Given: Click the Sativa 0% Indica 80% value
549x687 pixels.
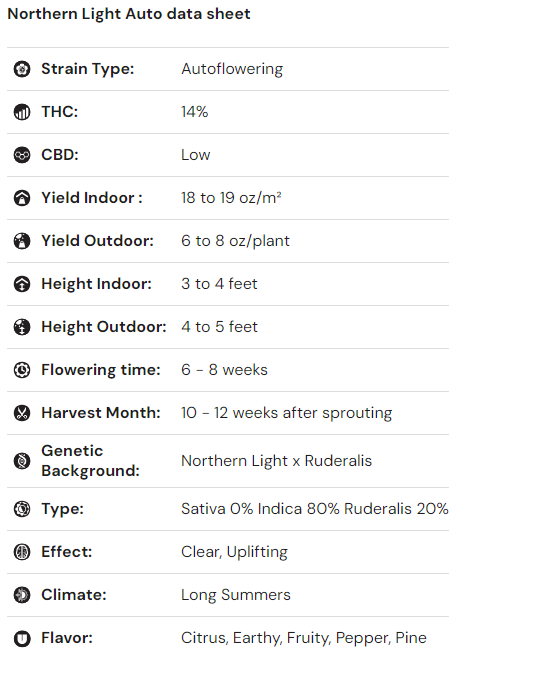Looking at the screenshot, I should [x=260, y=509].
